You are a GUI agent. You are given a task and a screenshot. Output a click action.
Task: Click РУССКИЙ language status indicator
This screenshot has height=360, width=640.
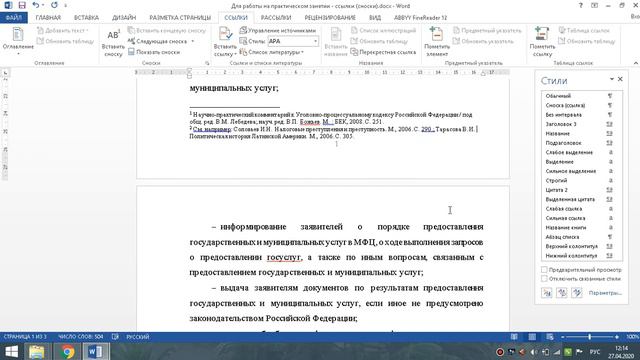(x=138, y=337)
